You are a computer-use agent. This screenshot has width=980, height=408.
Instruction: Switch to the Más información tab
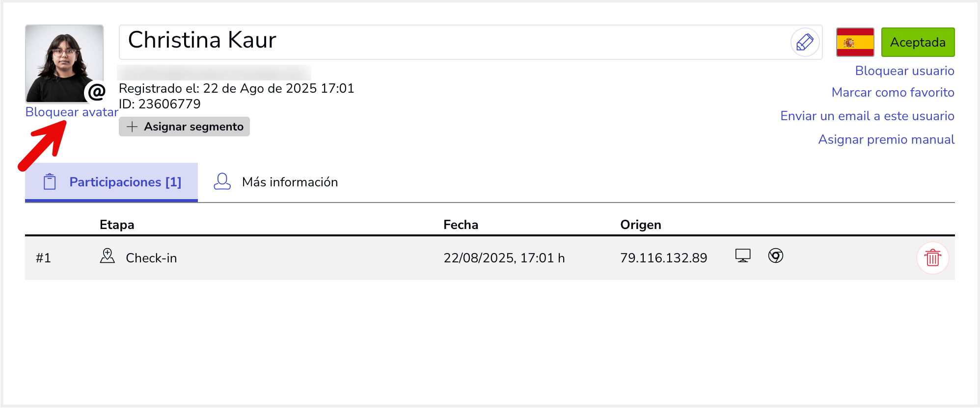(276, 182)
